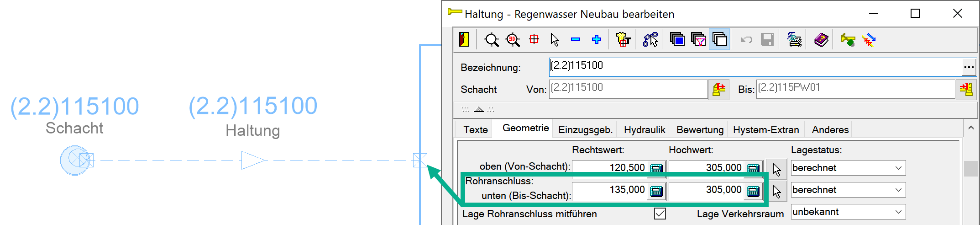Click the 3D zoom magnifier icon
Viewport: 980px width, 225px height.
coord(513,40)
